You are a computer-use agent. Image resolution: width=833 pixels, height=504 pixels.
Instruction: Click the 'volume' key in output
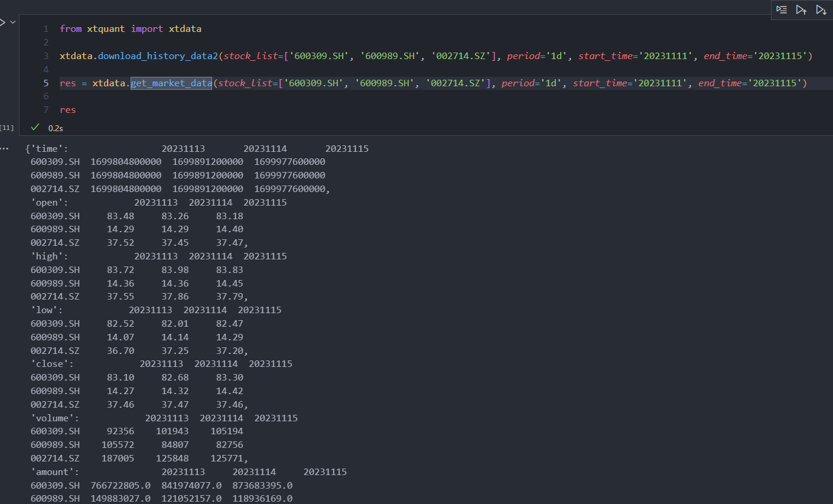click(x=55, y=418)
